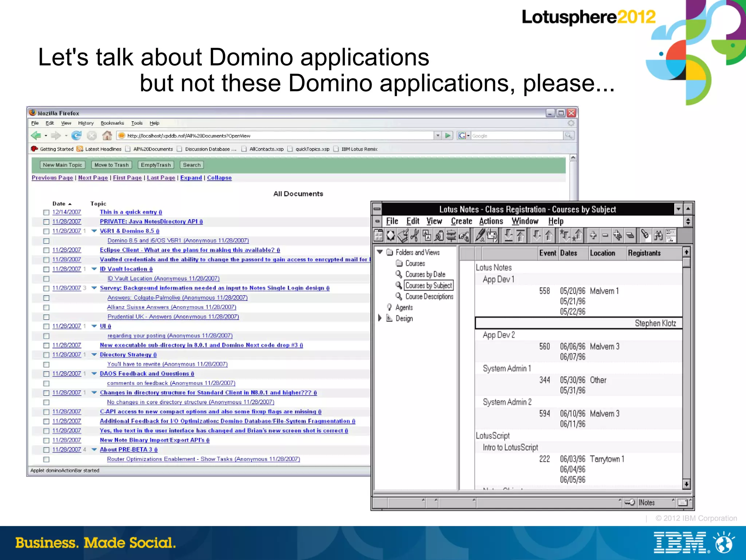The image size is (746, 560).
Task: Check the box for 12/14/2007 quick entry row
Action: click(x=46, y=212)
